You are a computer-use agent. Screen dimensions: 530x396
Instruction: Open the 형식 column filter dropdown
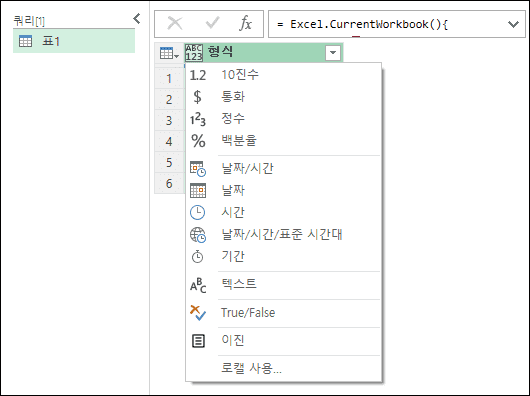click(x=333, y=53)
